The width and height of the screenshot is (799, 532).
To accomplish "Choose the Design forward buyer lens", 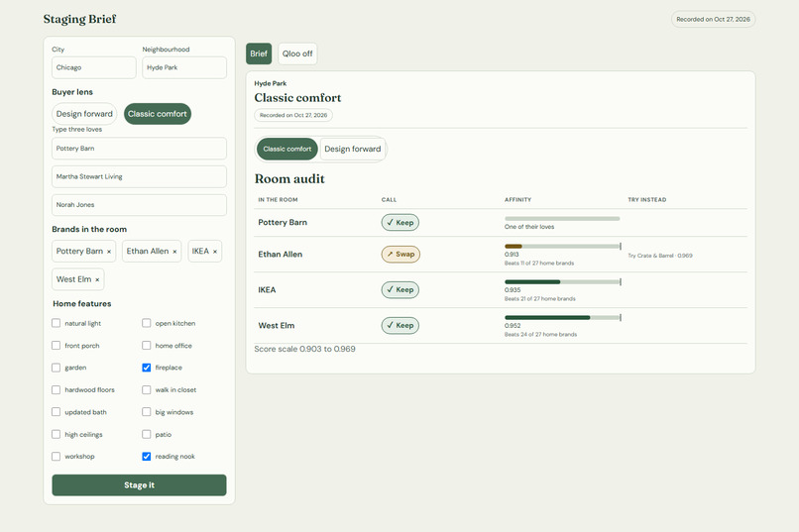I will (84, 114).
